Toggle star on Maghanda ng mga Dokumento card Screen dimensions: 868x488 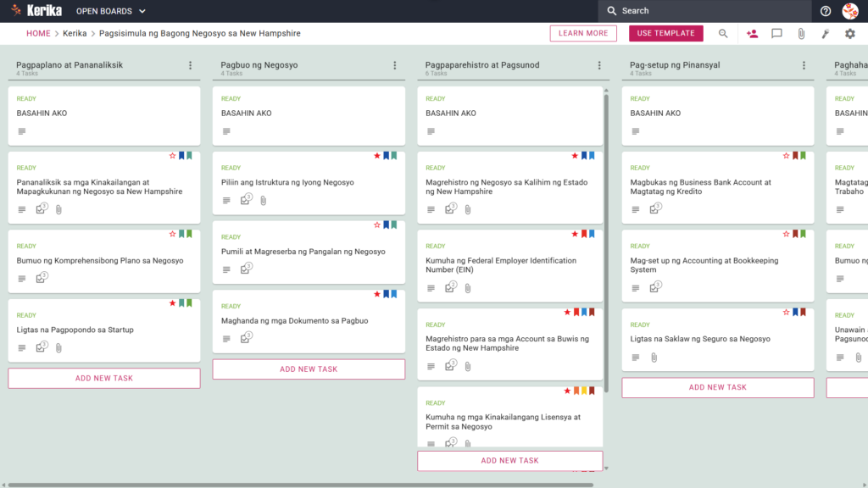pyautogui.click(x=377, y=294)
